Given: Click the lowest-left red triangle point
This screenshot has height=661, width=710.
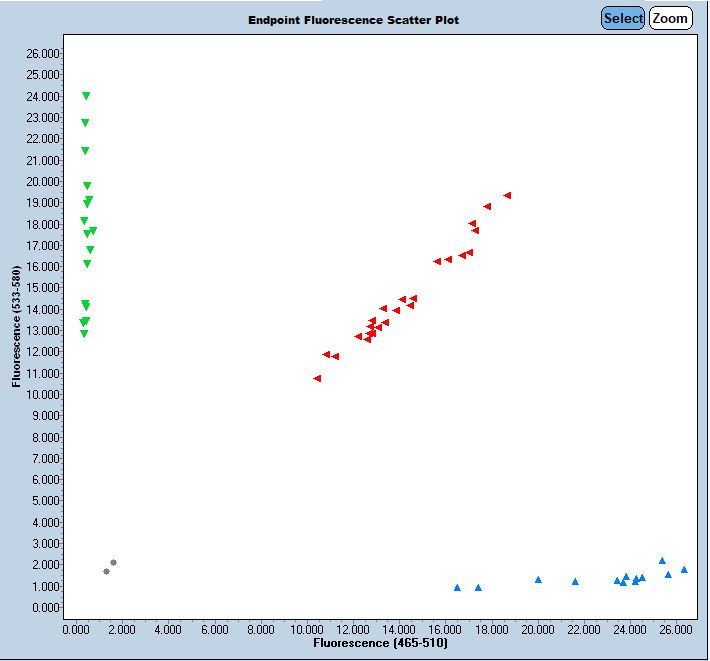Looking at the screenshot, I should pyautogui.click(x=317, y=379).
